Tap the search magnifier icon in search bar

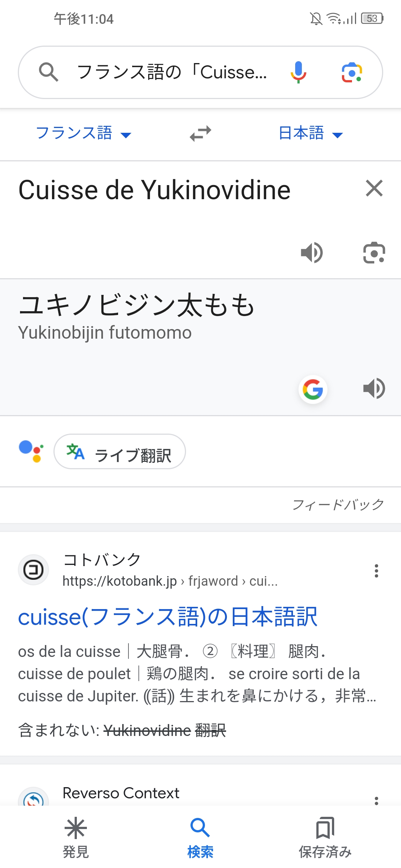(x=49, y=72)
